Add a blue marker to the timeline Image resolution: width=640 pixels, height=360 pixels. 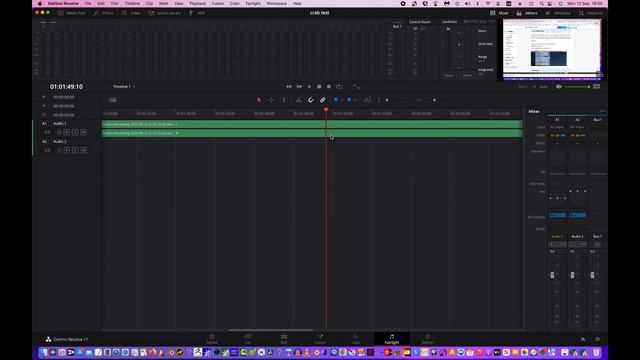click(349, 100)
